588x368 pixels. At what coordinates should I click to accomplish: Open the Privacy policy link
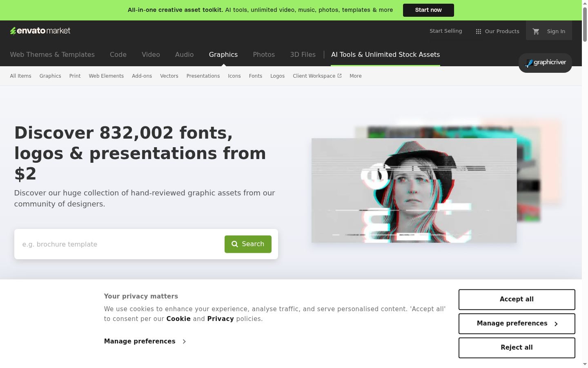coord(220,319)
